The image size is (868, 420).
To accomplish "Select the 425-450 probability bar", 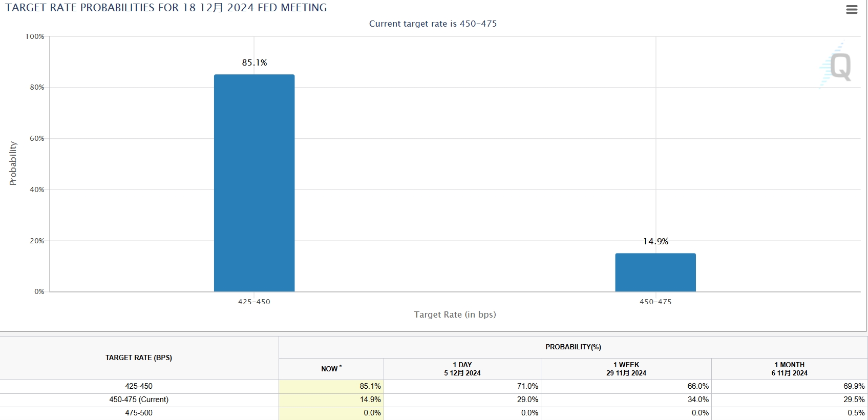I will pyautogui.click(x=254, y=183).
